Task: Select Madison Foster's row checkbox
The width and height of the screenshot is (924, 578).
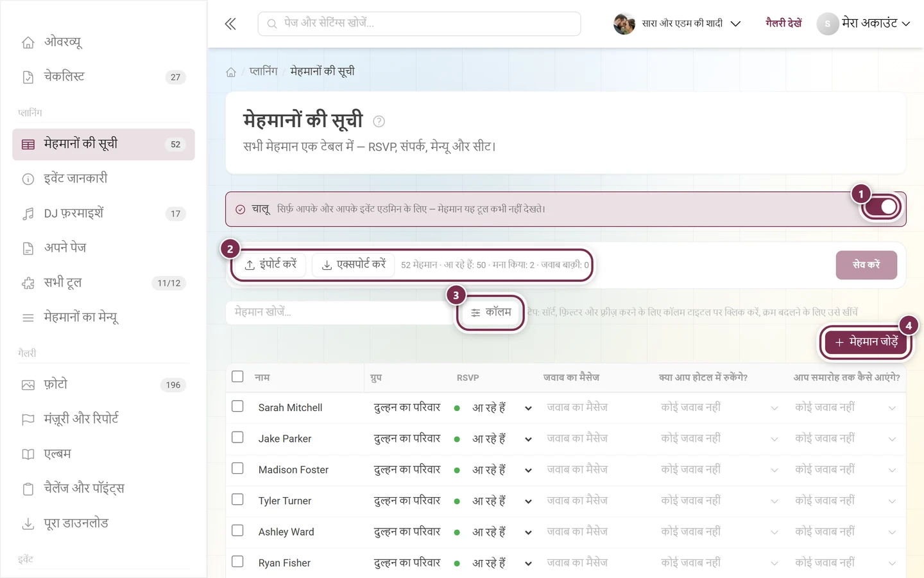Action: (x=237, y=469)
